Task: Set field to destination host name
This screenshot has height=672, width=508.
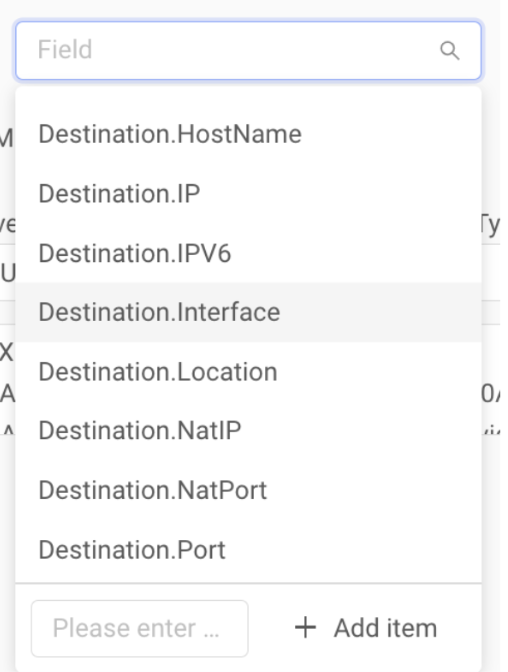Action: click(248, 134)
